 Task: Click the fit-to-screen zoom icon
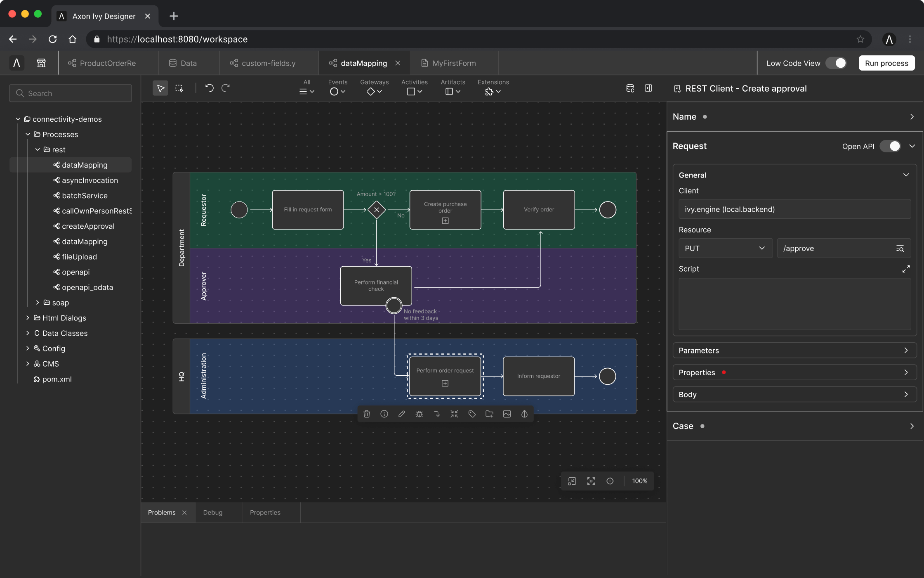(591, 481)
